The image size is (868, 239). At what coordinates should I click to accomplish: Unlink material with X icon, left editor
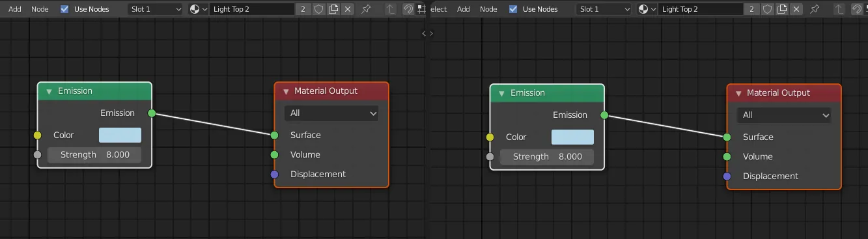(348, 9)
